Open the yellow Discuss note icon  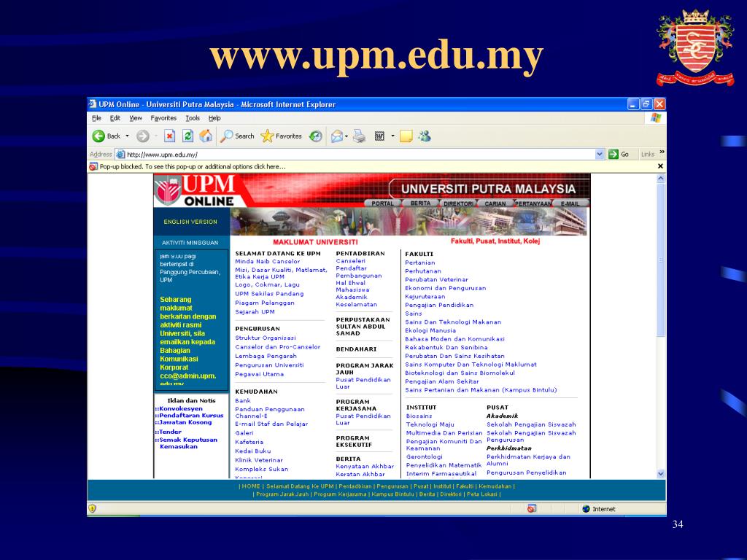tap(406, 136)
